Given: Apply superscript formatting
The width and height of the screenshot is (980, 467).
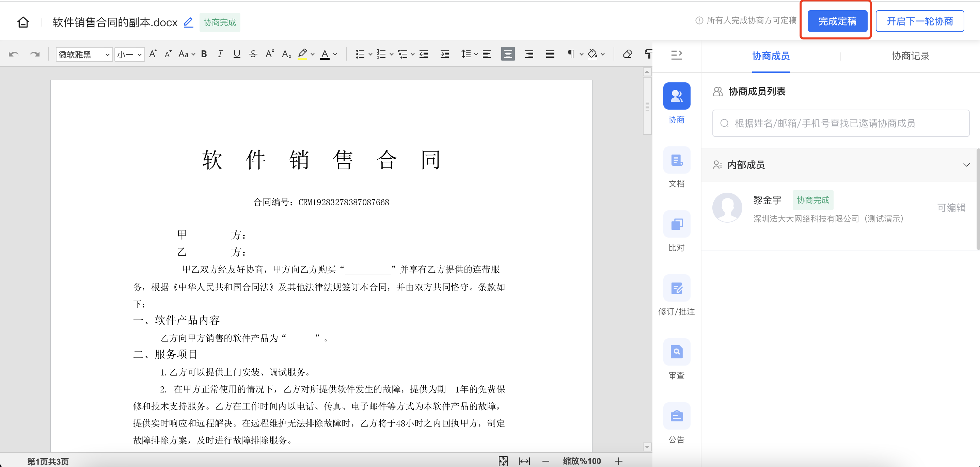Looking at the screenshot, I should click(x=270, y=54).
